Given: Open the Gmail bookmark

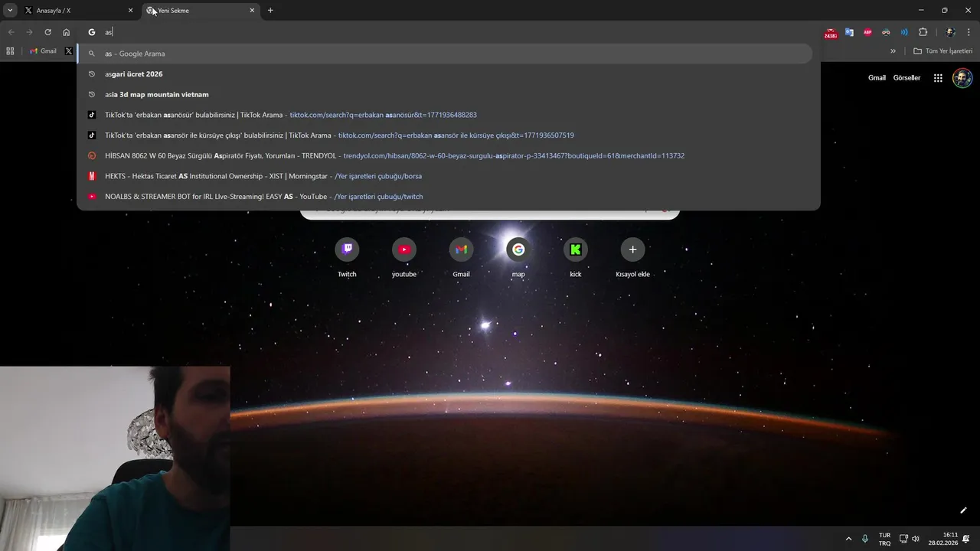Looking at the screenshot, I should [x=43, y=51].
